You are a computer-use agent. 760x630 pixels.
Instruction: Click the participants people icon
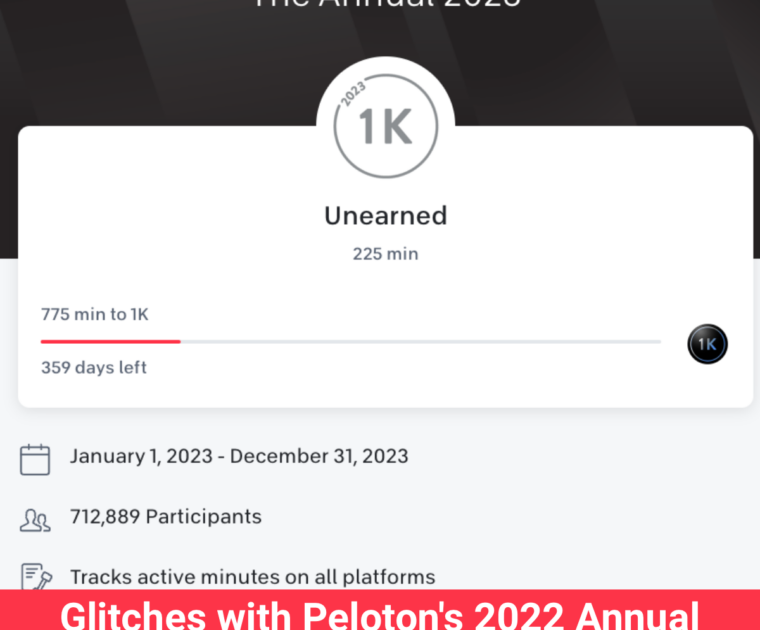click(35, 520)
